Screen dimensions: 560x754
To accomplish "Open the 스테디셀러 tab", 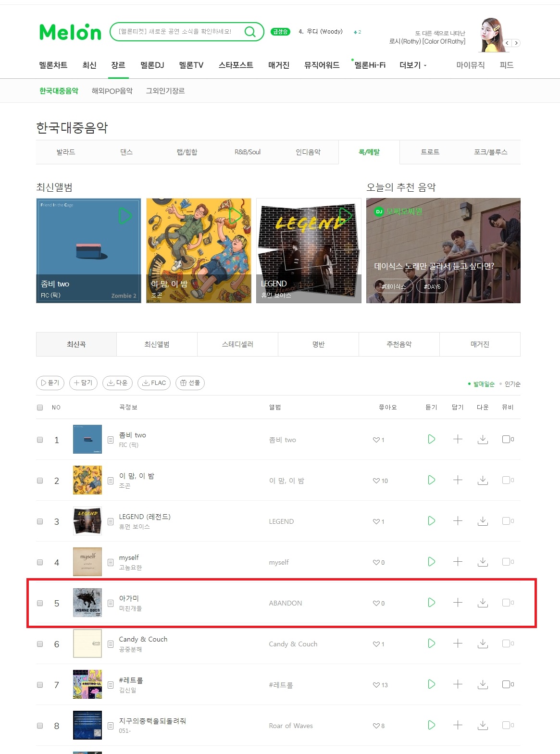I will point(237,344).
